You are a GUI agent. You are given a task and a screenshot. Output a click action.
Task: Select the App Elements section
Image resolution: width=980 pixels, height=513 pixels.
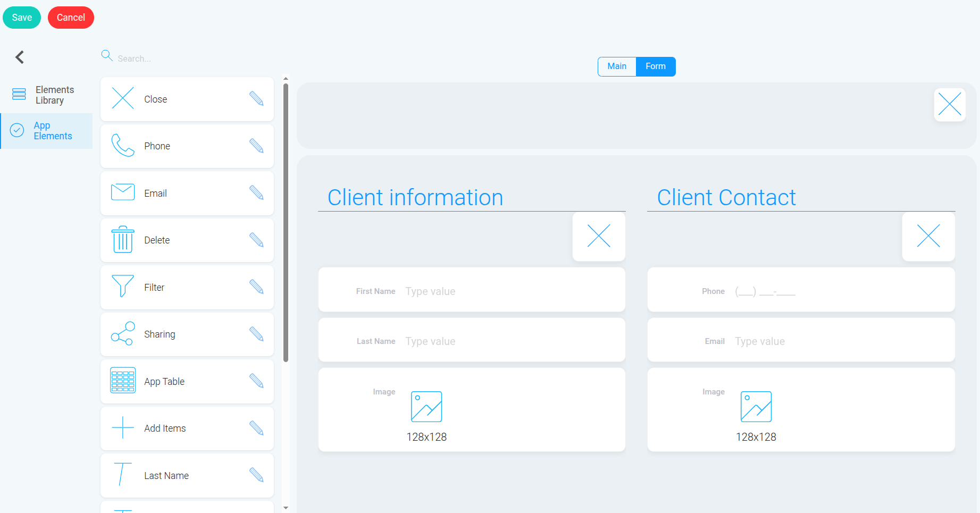coord(46,131)
